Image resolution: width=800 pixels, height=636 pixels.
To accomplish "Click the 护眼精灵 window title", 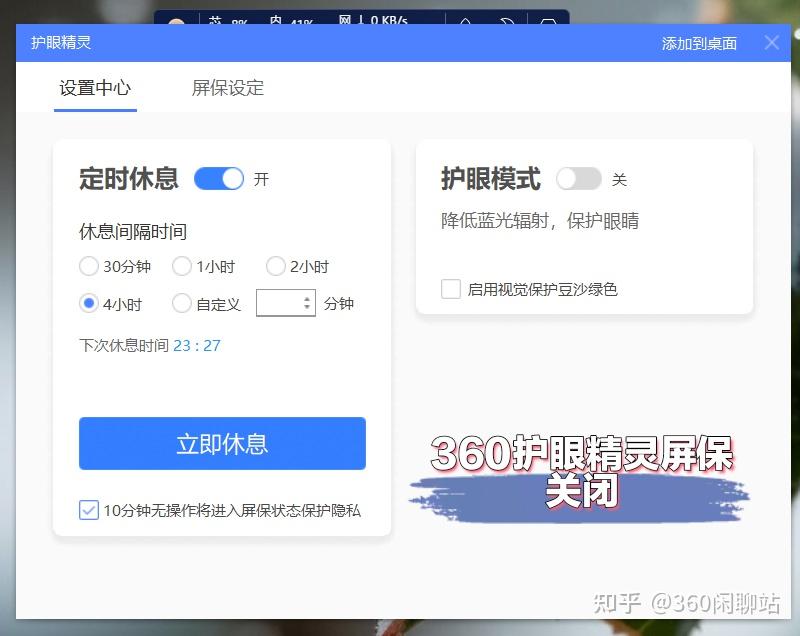I will coord(61,42).
